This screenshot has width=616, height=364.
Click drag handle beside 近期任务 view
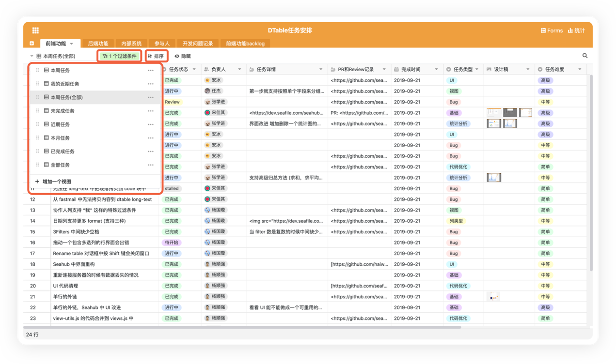37,124
